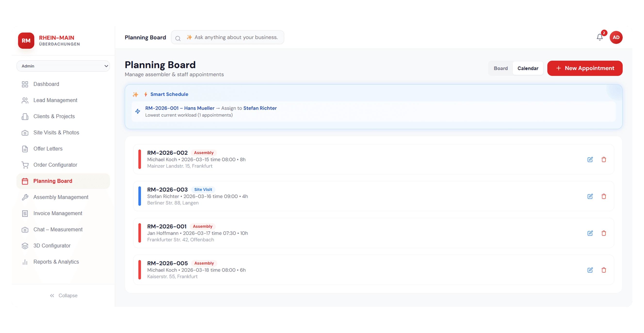Screen dimensions: 644x333
Task: Go to Clients & Projects
Action: click(63, 116)
